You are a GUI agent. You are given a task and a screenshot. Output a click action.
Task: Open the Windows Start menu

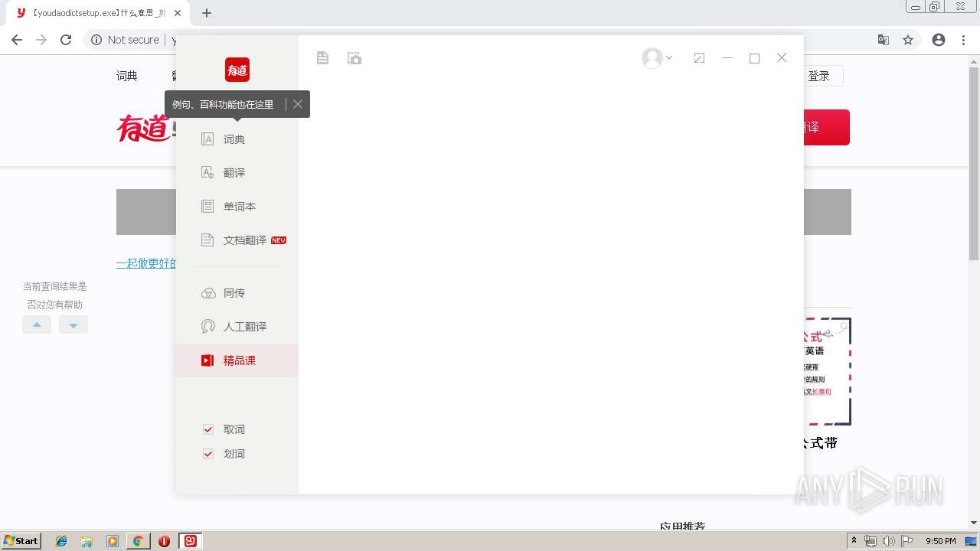(x=21, y=541)
